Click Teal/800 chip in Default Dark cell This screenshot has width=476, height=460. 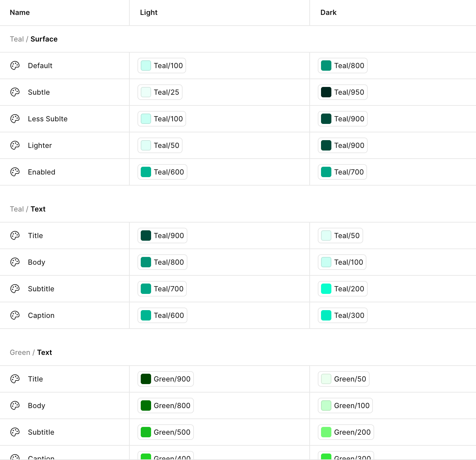pyautogui.click(x=343, y=66)
